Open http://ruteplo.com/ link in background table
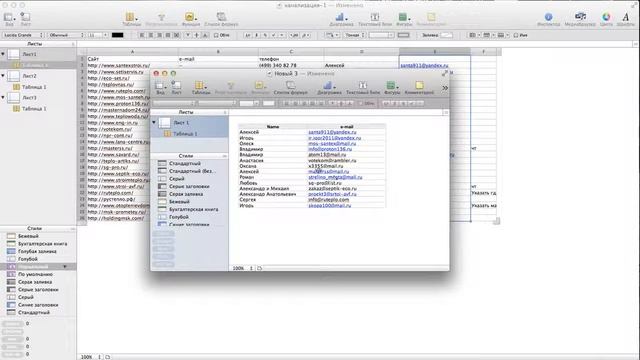640x360 pixels. click(x=110, y=193)
